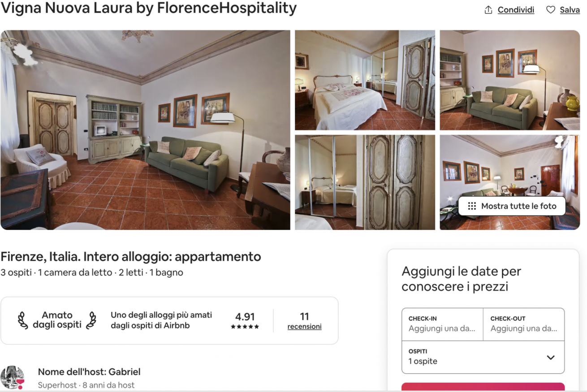Click the five-star rating icons under 4.91
This screenshot has height=392, width=587.
[x=245, y=327]
